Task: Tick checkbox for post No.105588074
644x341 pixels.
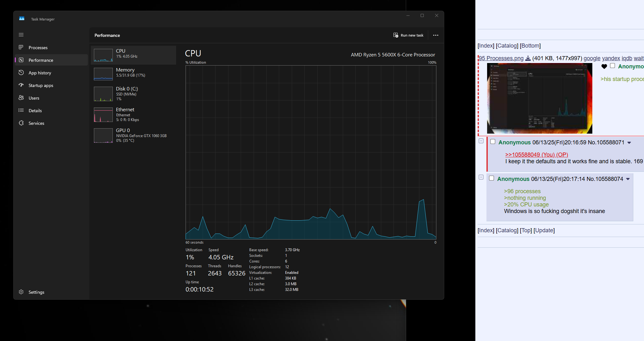Action: 492,178
